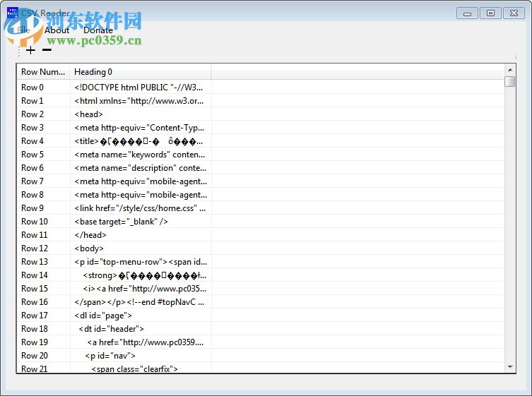Image resolution: width=532 pixels, height=396 pixels.
Task: Select the Row 21 label cell
Action: [44, 368]
